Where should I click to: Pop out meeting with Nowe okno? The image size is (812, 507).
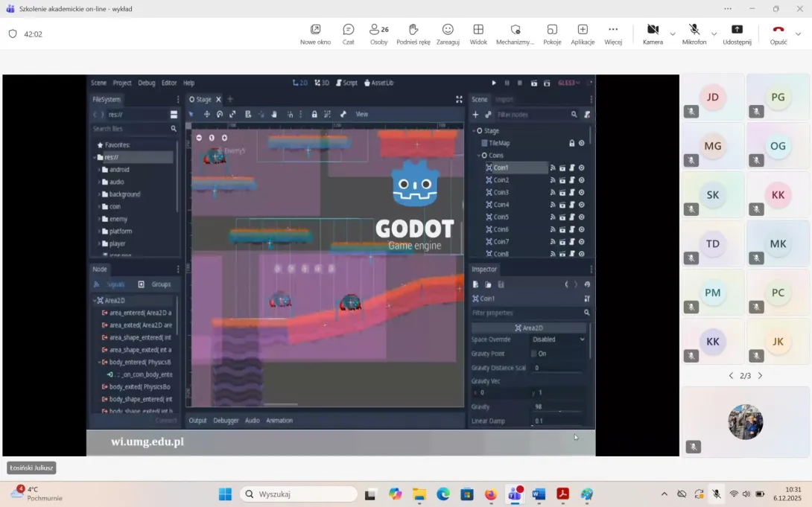coord(315,34)
